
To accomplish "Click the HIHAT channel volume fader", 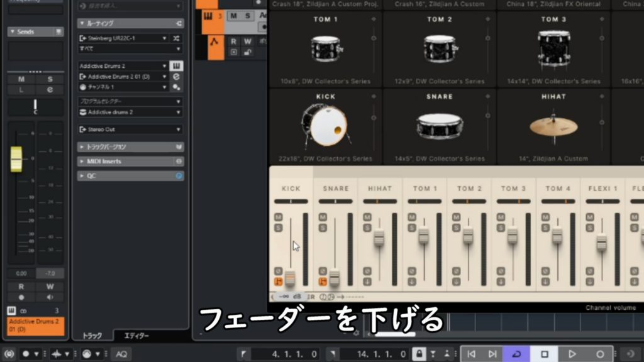I will (379, 238).
